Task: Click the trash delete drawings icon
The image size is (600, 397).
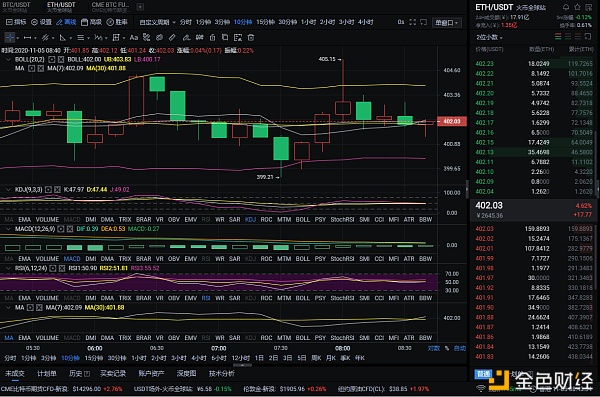Action: (x=251, y=38)
